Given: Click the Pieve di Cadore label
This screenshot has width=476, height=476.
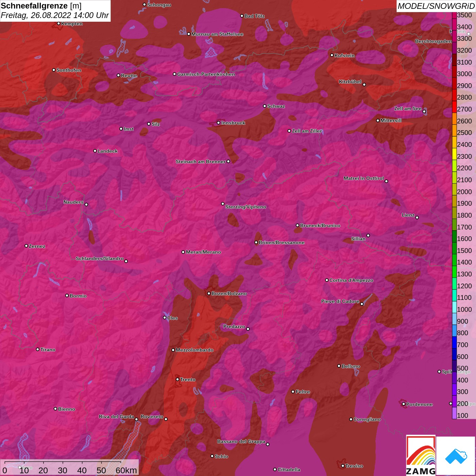Looking at the screenshot, I should point(340,301).
